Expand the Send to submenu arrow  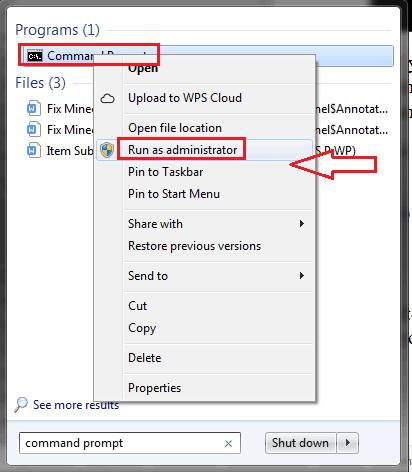pos(302,276)
